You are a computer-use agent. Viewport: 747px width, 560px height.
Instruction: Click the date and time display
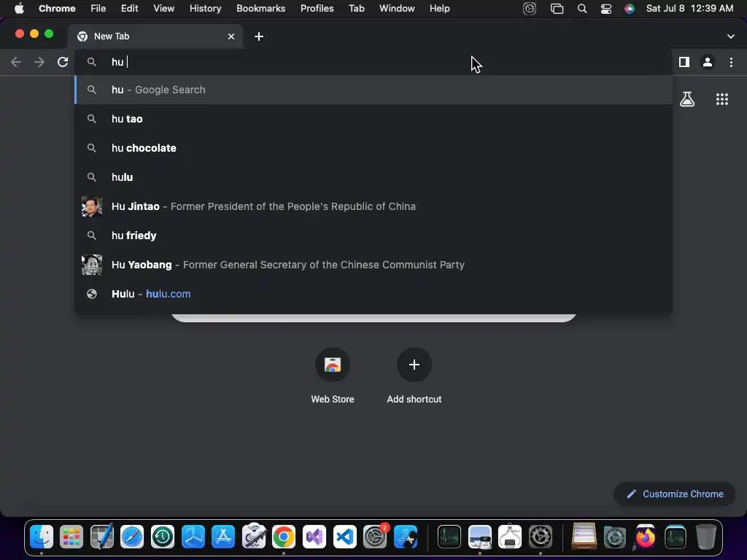pos(689,9)
